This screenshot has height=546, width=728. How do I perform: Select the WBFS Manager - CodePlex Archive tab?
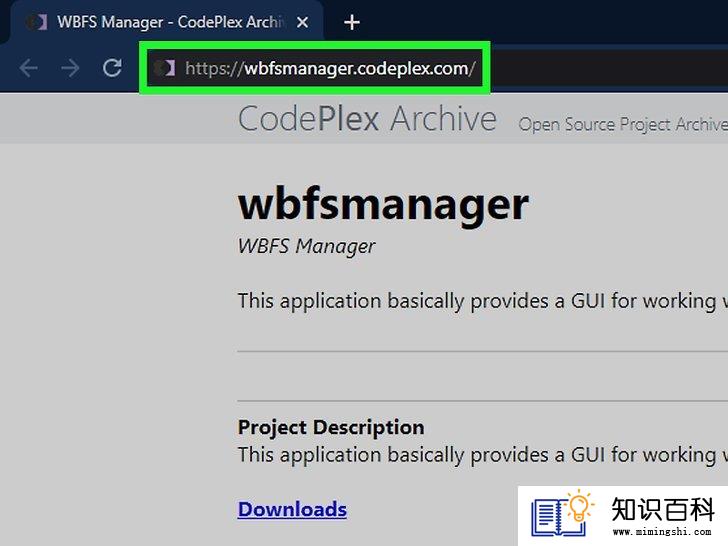tap(167, 22)
